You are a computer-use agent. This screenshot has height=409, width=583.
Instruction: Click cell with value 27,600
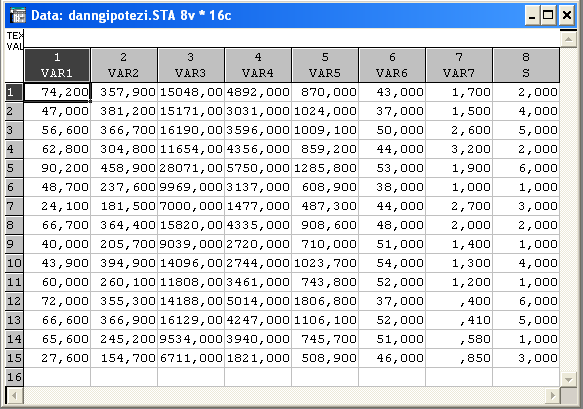point(57,358)
